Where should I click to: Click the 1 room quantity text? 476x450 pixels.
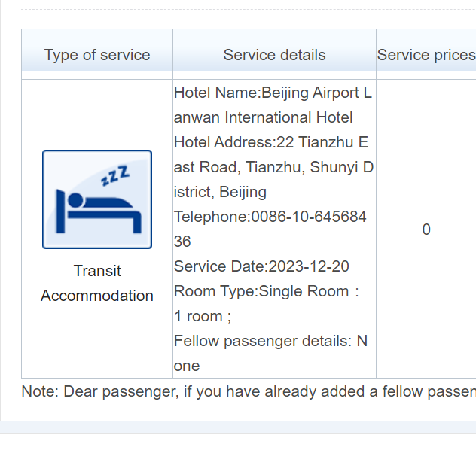203,316
